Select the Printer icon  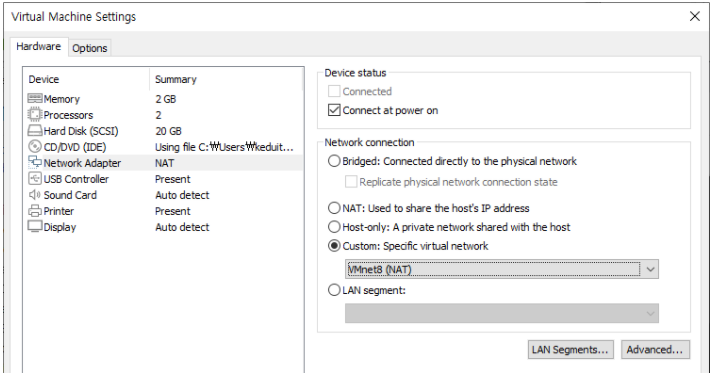[x=35, y=211]
